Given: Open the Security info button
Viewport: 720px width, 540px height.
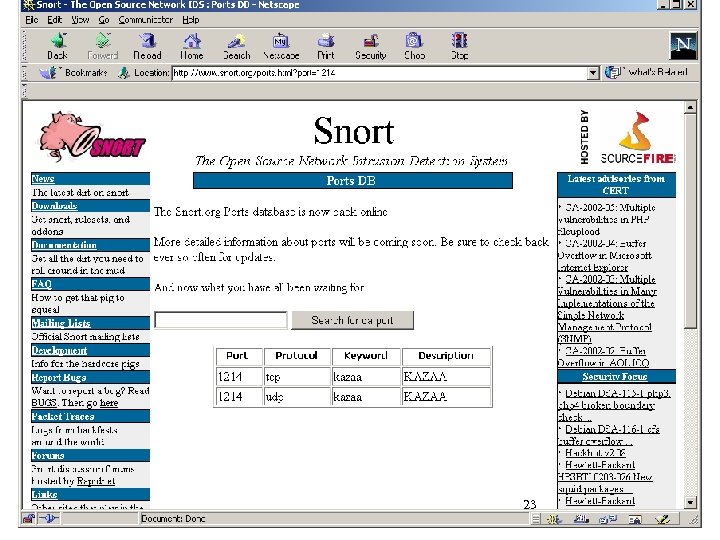Looking at the screenshot, I should click(x=370, y=46).
